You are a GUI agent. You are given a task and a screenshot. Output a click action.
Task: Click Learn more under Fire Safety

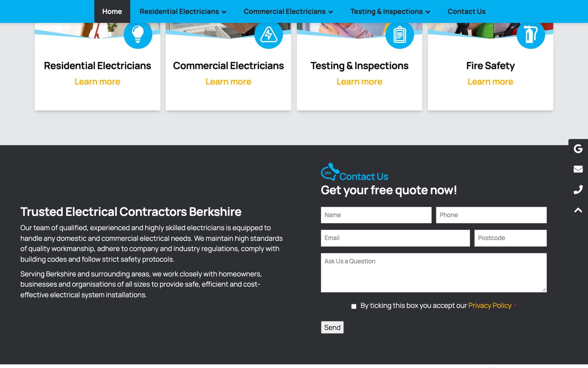[x=490, y=82]
